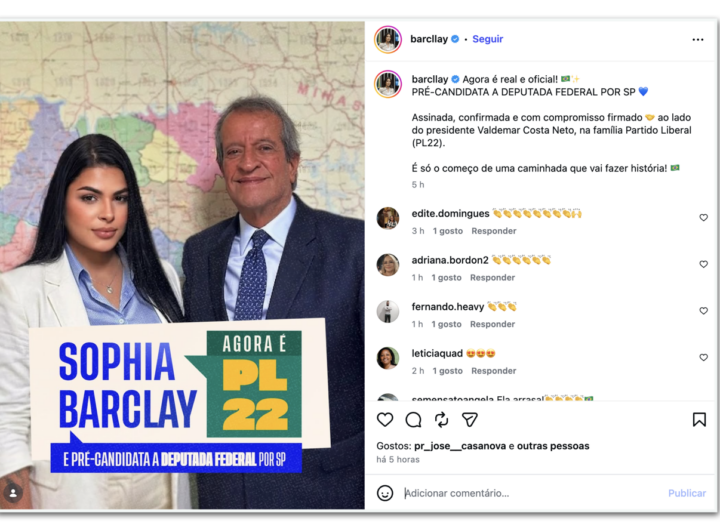Image resolution: width=720 pixels, height=530 pixels.
Task: Open the three-dot more options menu
Action: pos(698,39)
